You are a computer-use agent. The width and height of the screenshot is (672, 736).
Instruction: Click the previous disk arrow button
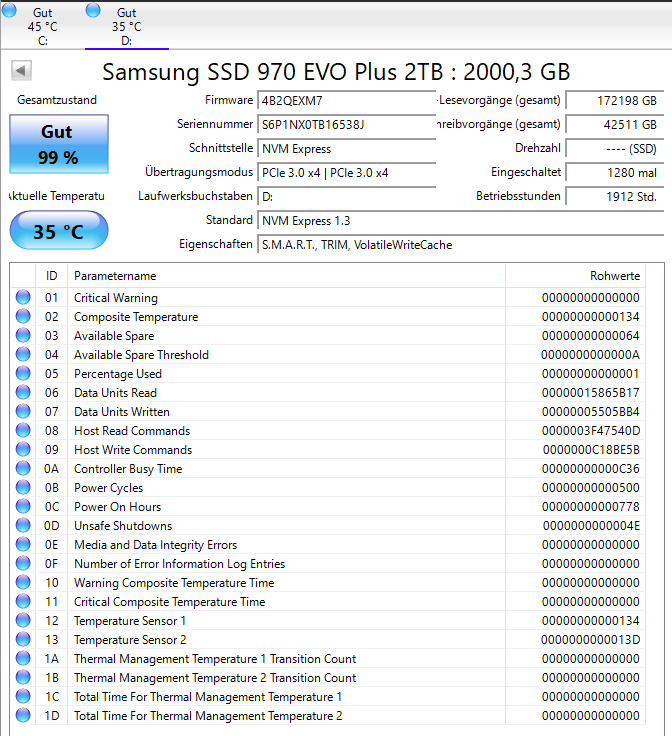(x=21, y=71)
